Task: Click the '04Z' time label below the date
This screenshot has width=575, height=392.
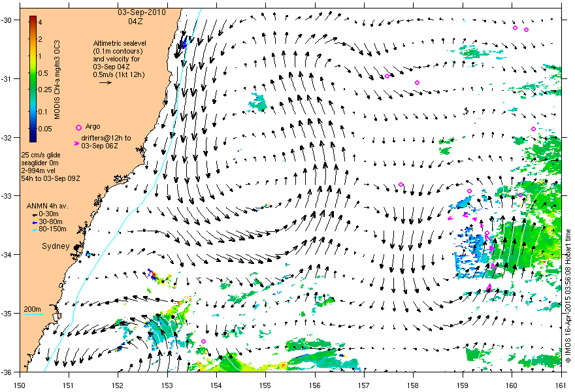Action: (135, 22)
